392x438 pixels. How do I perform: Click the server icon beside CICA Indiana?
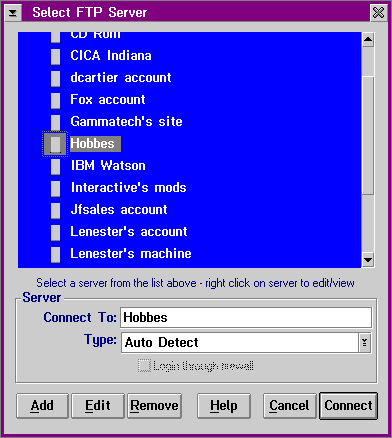click(x=56, y=56)
